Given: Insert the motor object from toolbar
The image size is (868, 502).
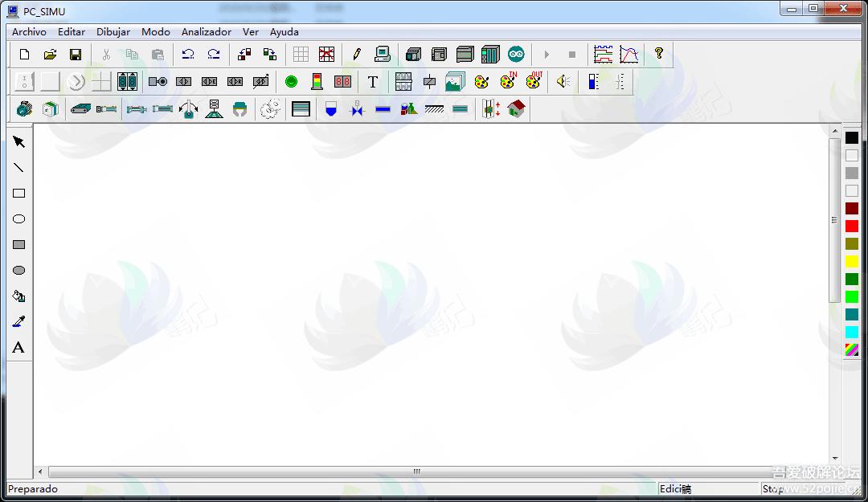Looking at the screenshot, I should pyautogui.click(x=24, y=108).
